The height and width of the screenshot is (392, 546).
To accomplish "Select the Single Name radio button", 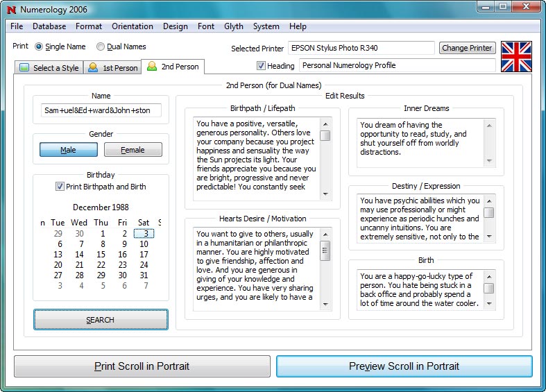I will [39, 46].
